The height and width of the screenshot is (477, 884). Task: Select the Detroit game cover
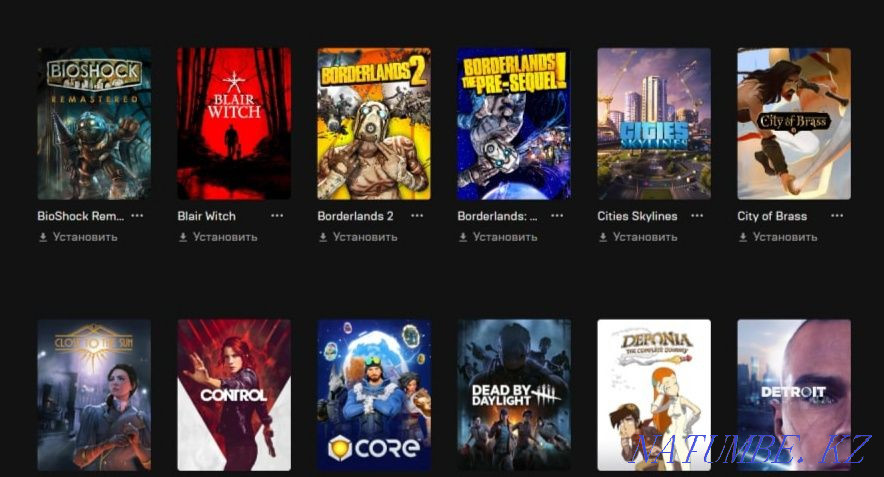(794, 395)
